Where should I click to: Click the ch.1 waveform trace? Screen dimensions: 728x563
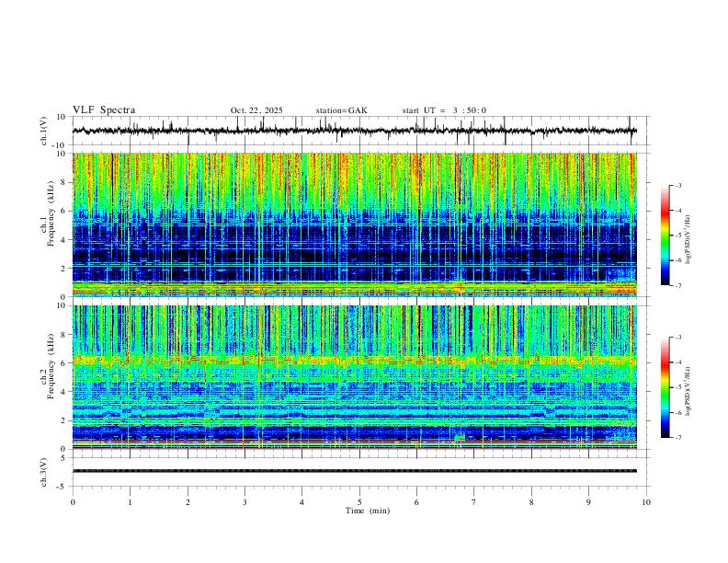coord(354,131)
